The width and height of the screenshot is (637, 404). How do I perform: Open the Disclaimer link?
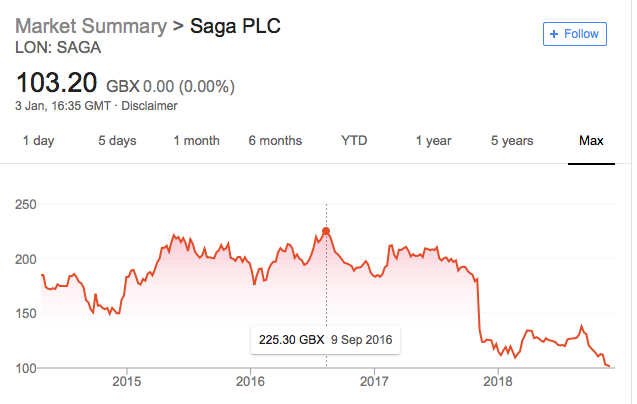coord(149,105)
